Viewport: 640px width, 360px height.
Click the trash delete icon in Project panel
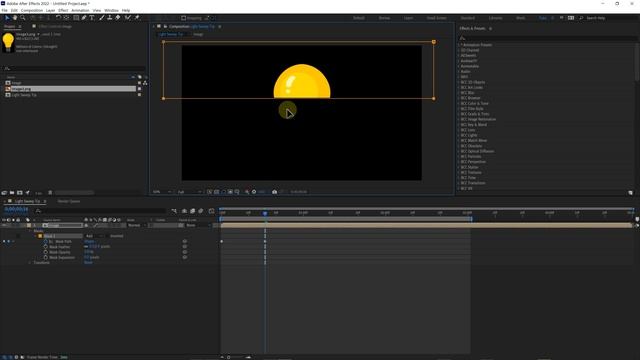(x=50, y=193)
